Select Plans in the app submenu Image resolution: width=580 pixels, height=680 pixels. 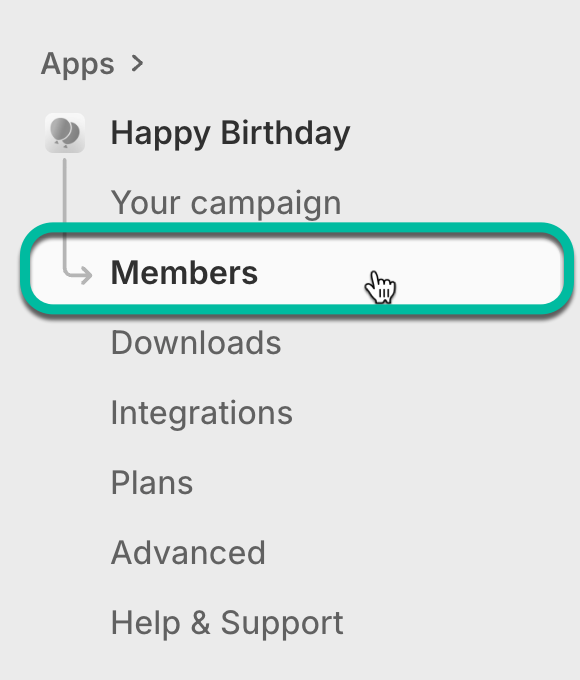[152, 483]
